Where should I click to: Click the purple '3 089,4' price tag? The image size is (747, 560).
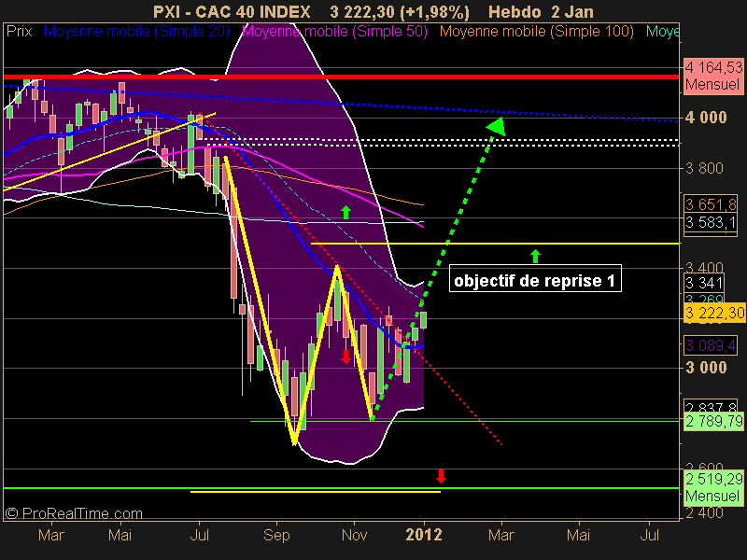(711, 345)
